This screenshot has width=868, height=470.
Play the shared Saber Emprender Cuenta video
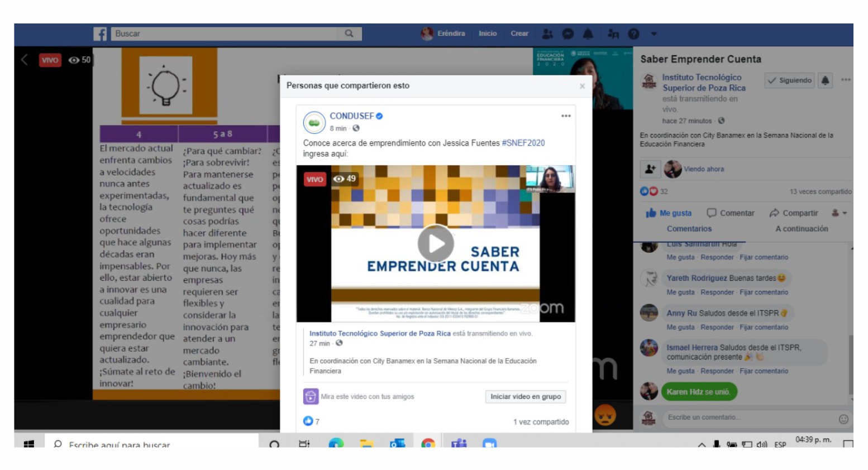click(x=436, y=243)
